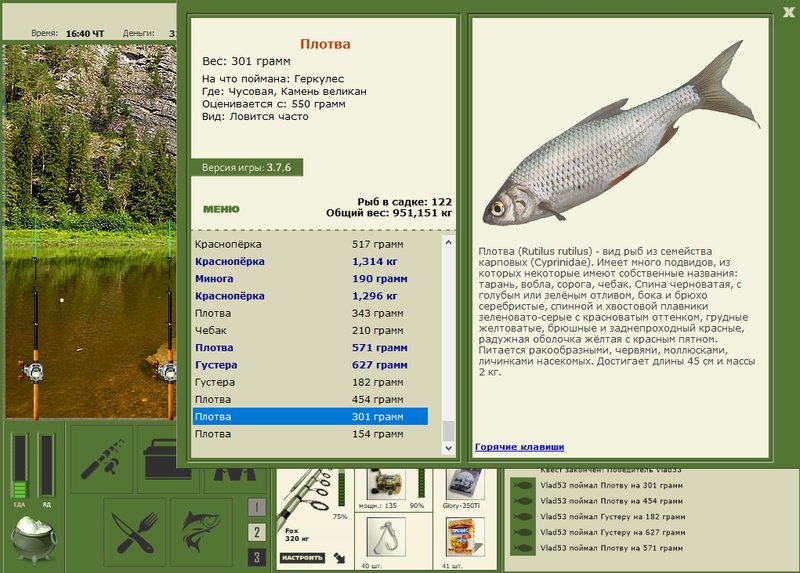Click fish icon next to Густеру на 182 грамм
Image resolution: width=800 pixels, height=573 pixels.
[x=523, y=517]
